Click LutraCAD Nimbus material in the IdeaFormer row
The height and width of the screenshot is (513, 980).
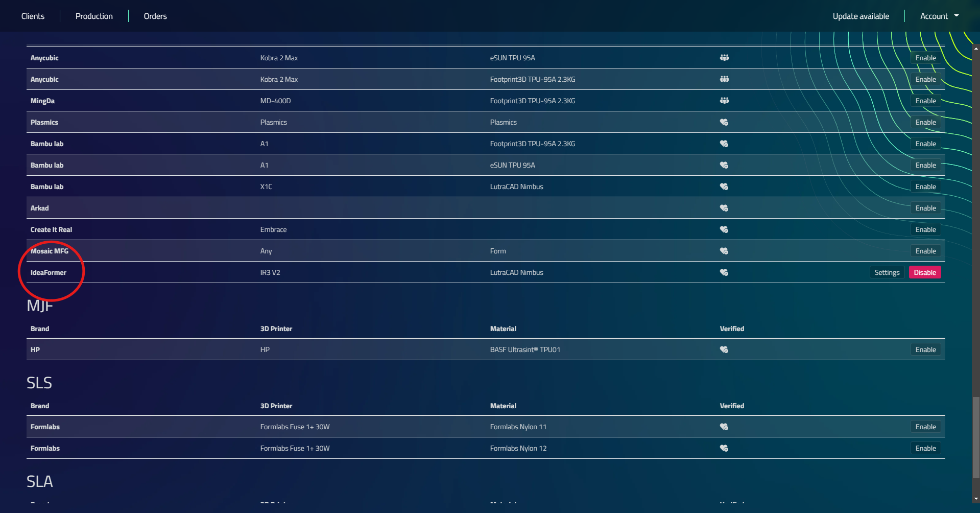(x=517, y=272)
